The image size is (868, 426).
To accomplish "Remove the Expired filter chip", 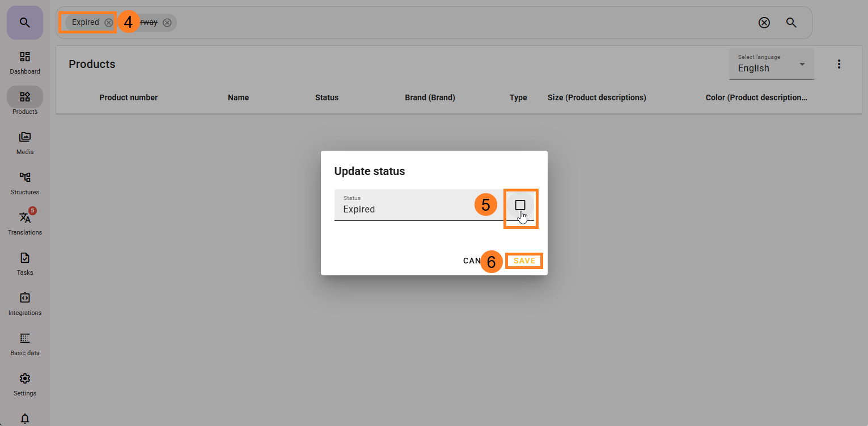I will tap(109, 23).
